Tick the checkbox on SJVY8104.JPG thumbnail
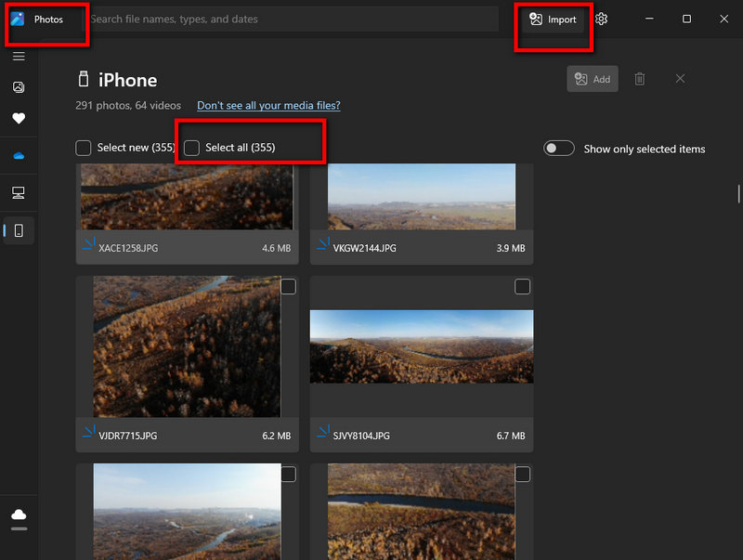This screenshot has height=560, width=743. pos(522,287)
